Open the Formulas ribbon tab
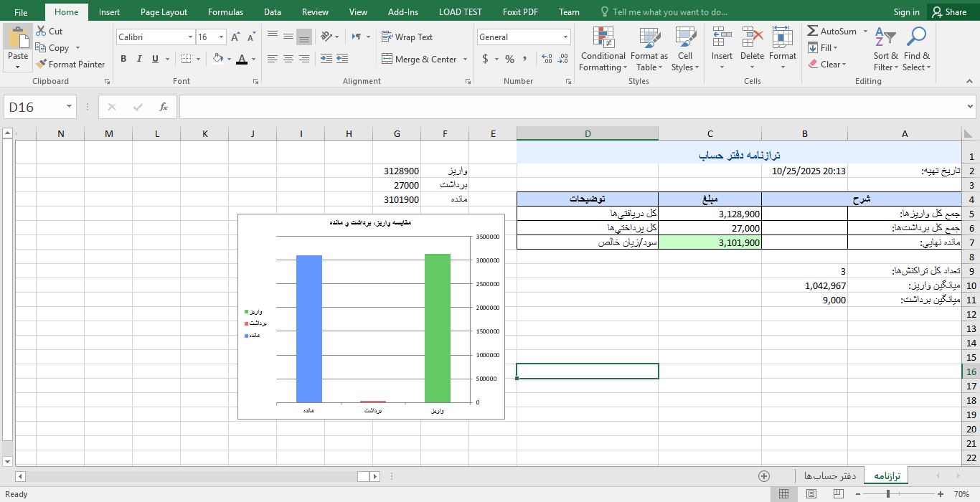This screenshot has height=502, width=980. click(x=225, y=12)
